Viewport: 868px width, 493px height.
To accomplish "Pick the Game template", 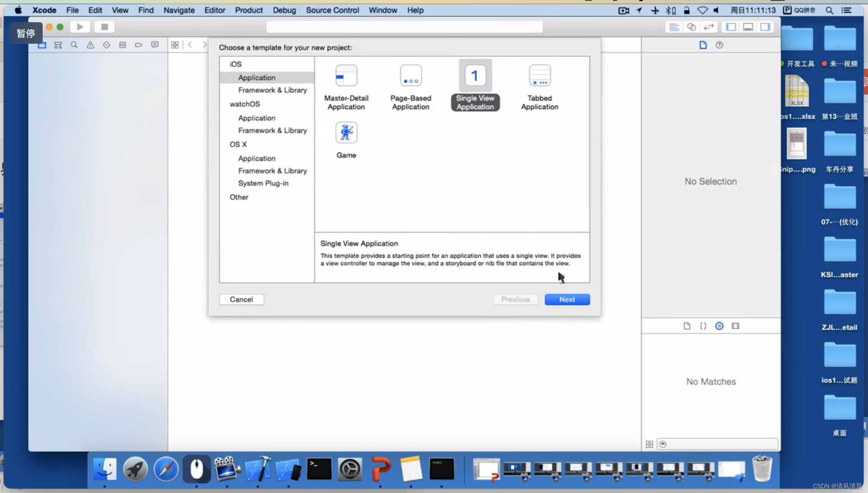I will click(346, 140).
